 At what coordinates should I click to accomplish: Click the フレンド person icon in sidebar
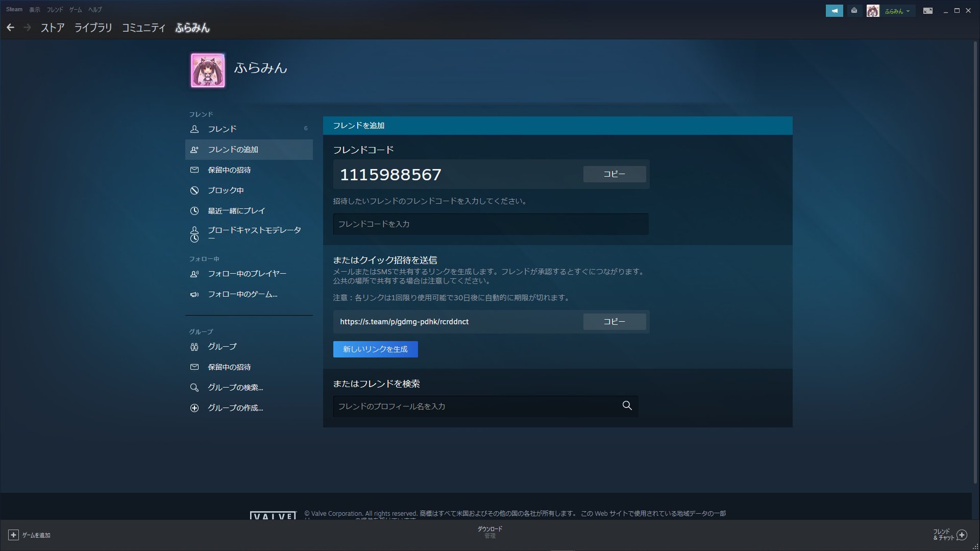(x=194, y=129)
